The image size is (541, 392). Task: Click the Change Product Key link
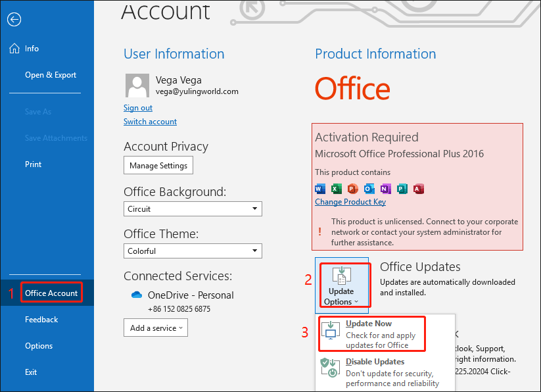[x=350, y=202]
